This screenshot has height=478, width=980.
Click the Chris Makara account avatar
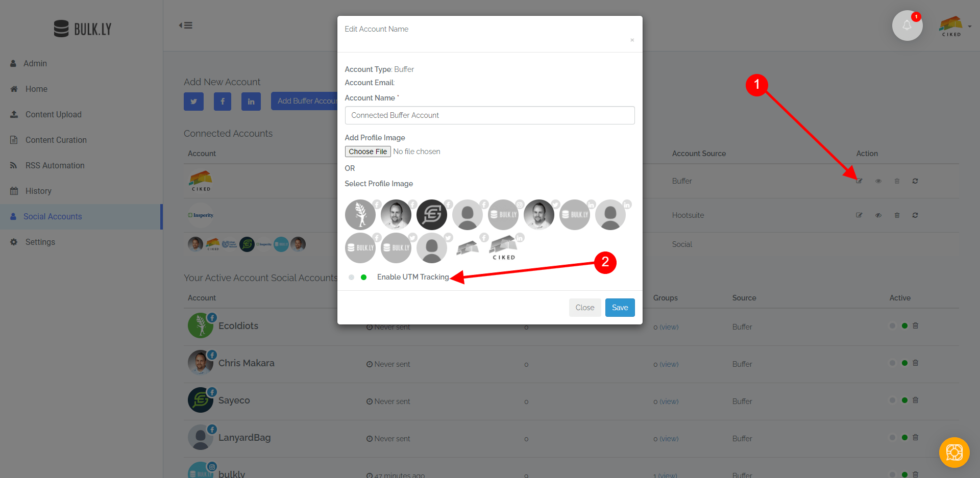tap(201, 363)
